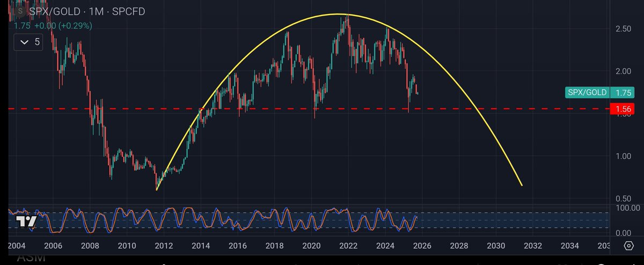
Task: Click the 2024 time axis label
Action: click(385, 246)
